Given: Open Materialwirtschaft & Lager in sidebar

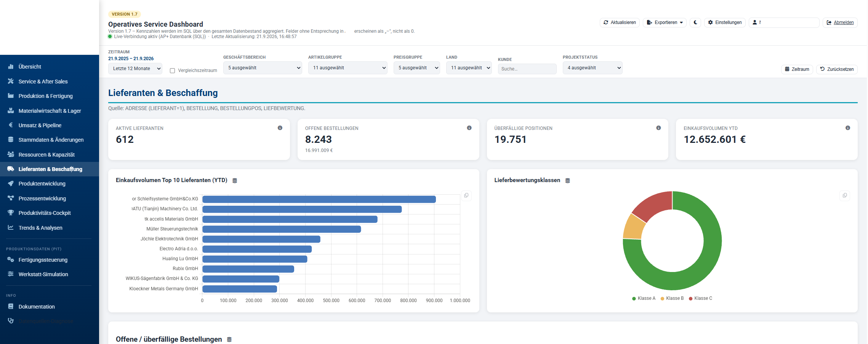Looking at the screenshot, I should tap(50, 111).
